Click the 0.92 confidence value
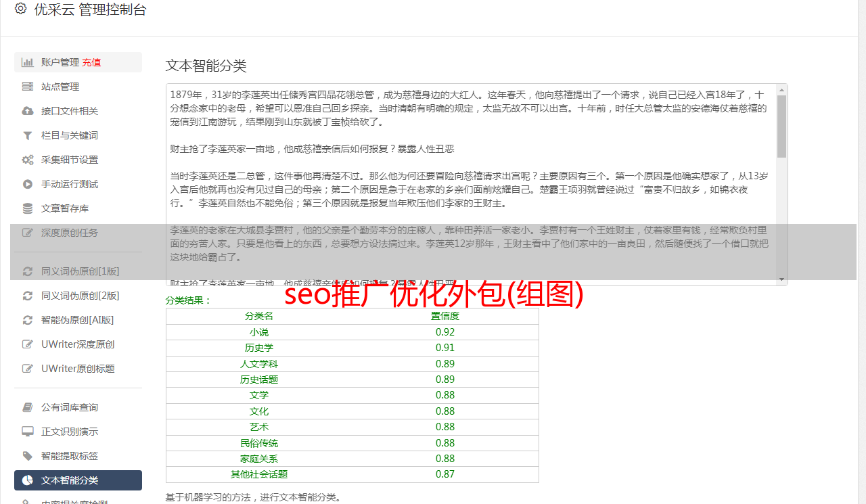Viewport: 866px width, 504px height. tap(445, 332)
